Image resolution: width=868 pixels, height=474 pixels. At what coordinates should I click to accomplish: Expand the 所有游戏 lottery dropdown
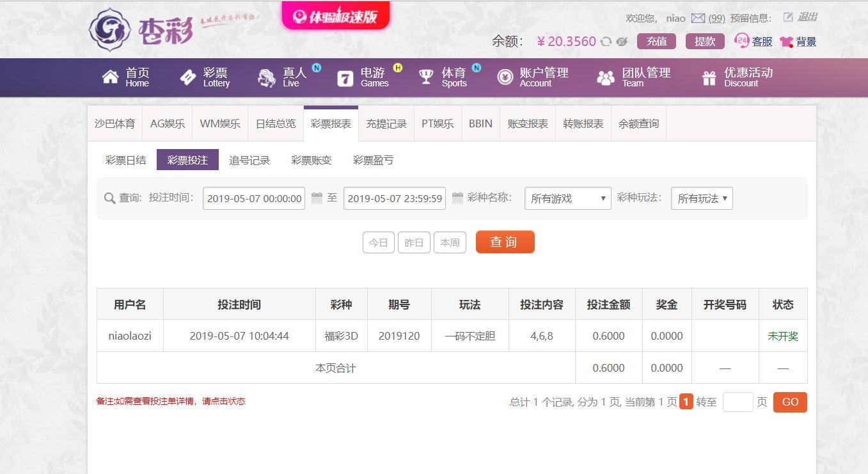568,198
